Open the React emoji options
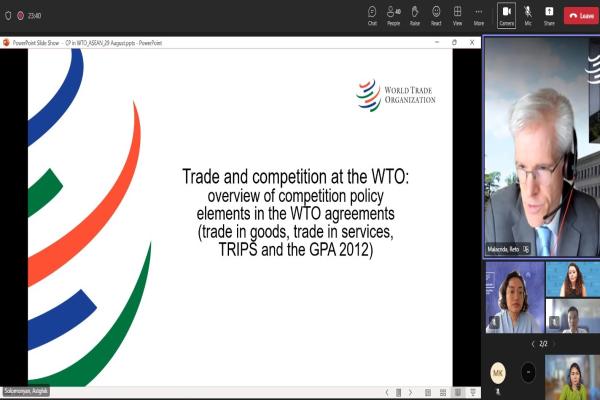Screen dimensions: 600x400 coord(436,16)
